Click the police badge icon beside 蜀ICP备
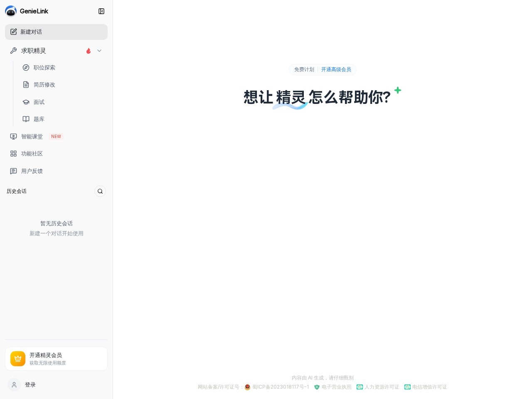Image resolution: width=532 pixels, height=399 pixels. click(248, 387)
